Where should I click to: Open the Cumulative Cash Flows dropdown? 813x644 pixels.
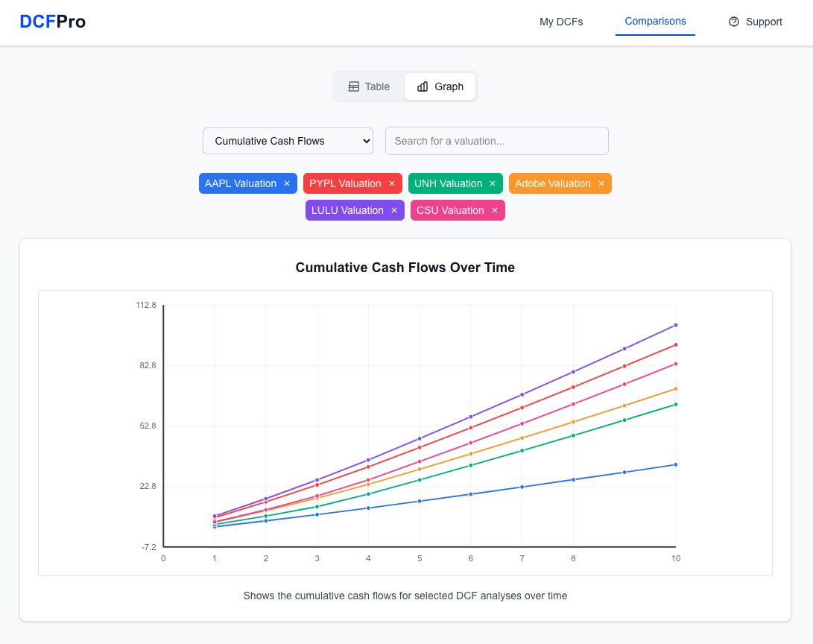coord(288,141)
